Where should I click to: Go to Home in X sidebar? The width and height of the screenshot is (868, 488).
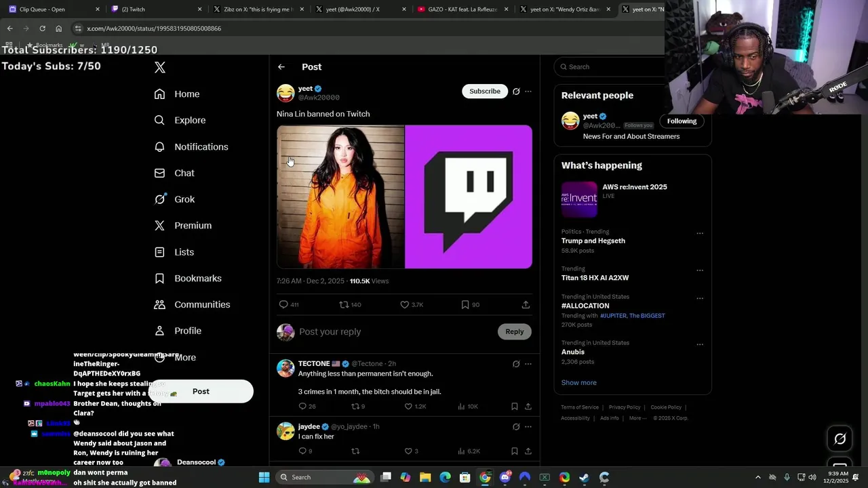coord(177,94)
